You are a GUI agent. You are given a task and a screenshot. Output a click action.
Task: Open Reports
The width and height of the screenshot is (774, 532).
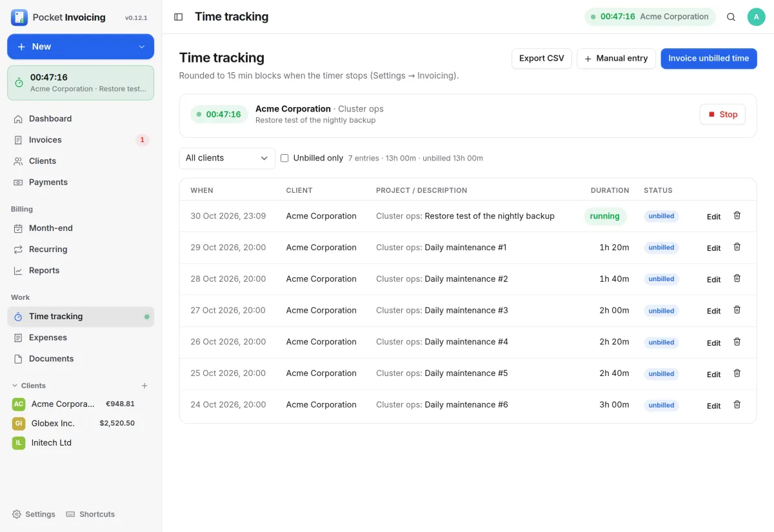tap(81, 271)
